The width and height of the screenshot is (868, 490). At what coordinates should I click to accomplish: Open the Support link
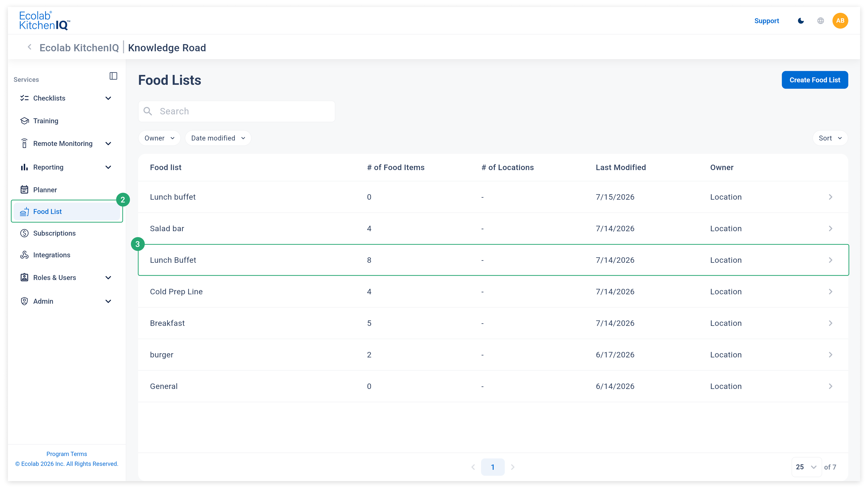tap(767, 21)
